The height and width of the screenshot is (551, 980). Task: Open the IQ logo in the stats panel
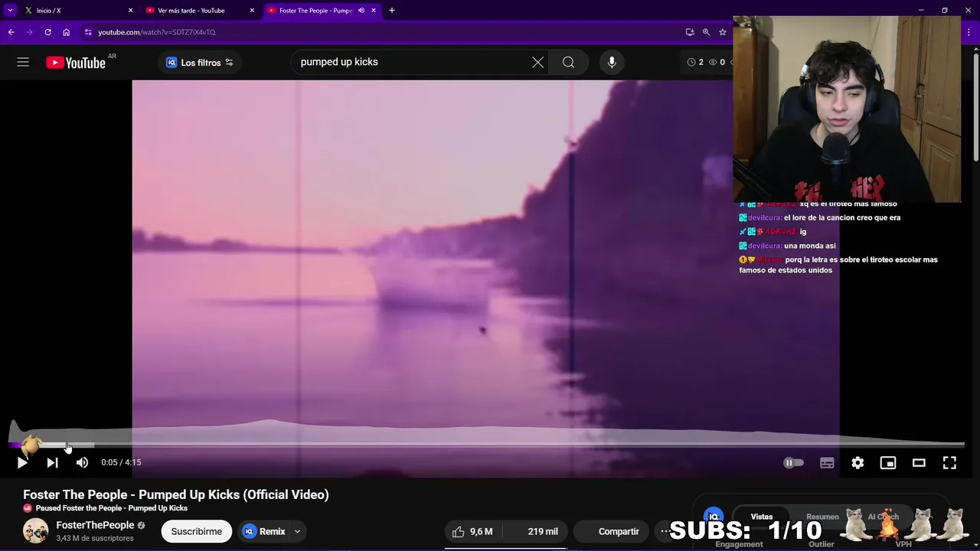click(714, 517)
